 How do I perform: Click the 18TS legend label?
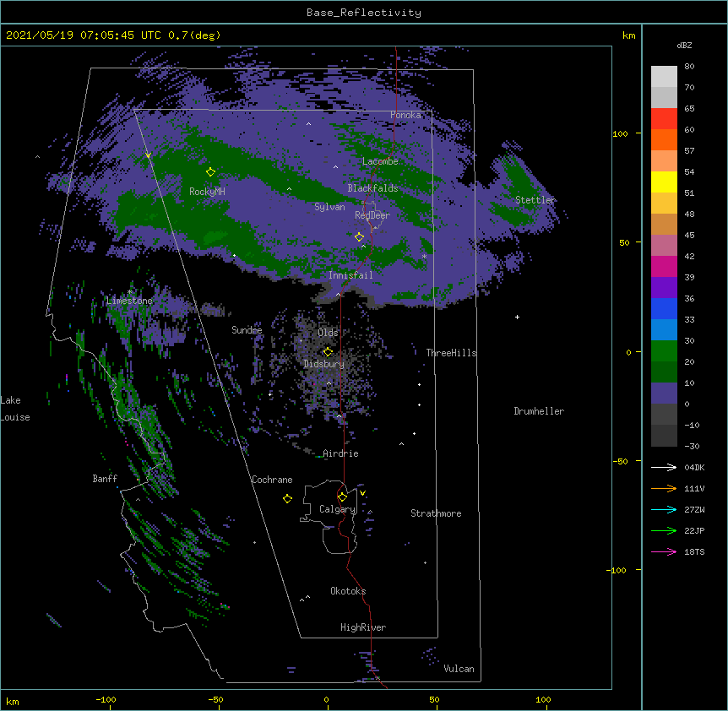[694, 551]
